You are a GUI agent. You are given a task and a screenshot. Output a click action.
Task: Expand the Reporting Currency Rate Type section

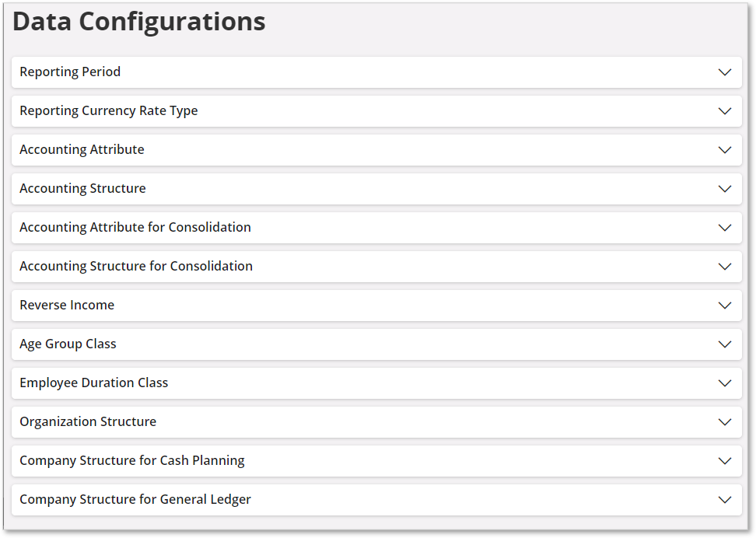click(376, 110)
